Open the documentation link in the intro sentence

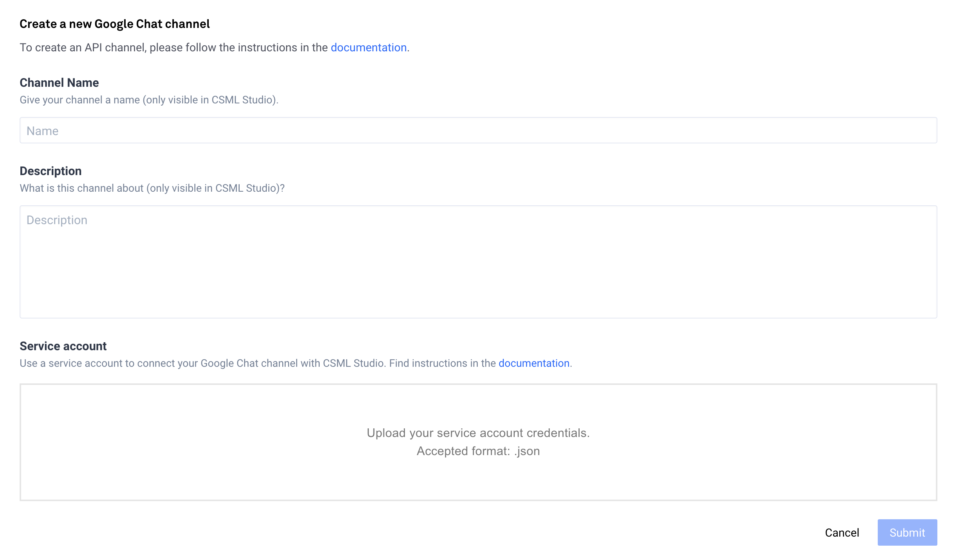pyautogui.click(x=368, y=48)
